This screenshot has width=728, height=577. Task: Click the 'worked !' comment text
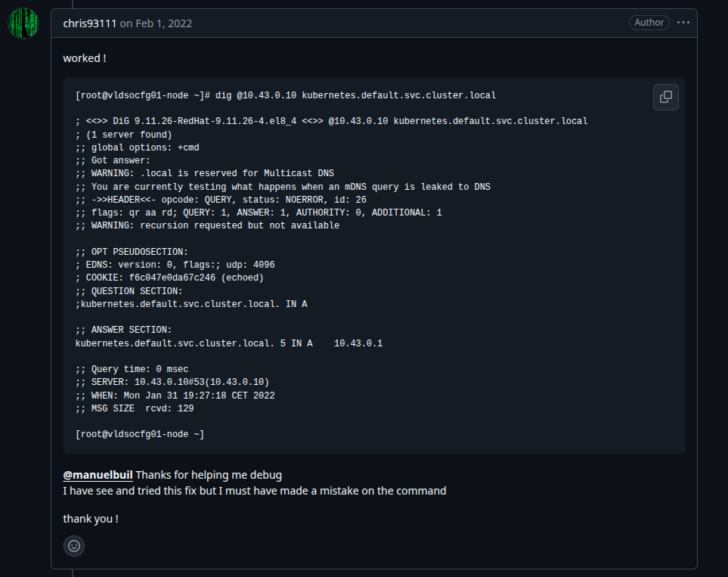(85, 58)
